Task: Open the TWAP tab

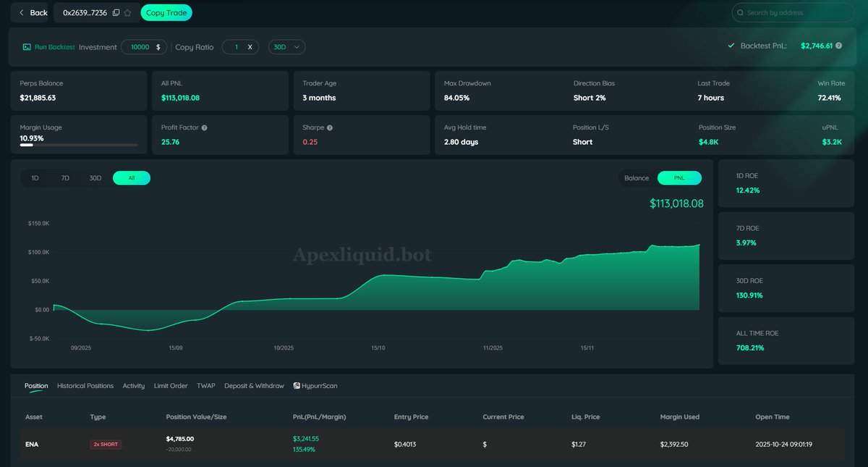Action: [x=206, y=386]
